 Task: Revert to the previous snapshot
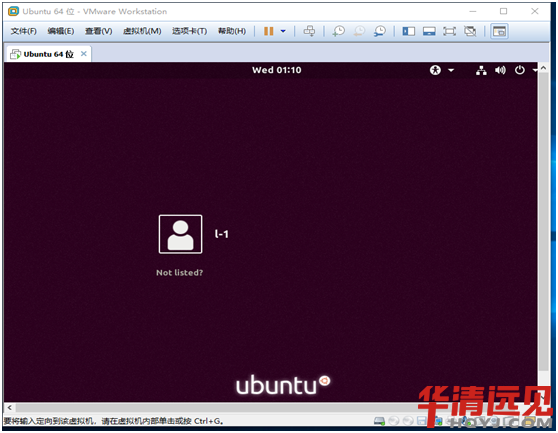point(359,31)
